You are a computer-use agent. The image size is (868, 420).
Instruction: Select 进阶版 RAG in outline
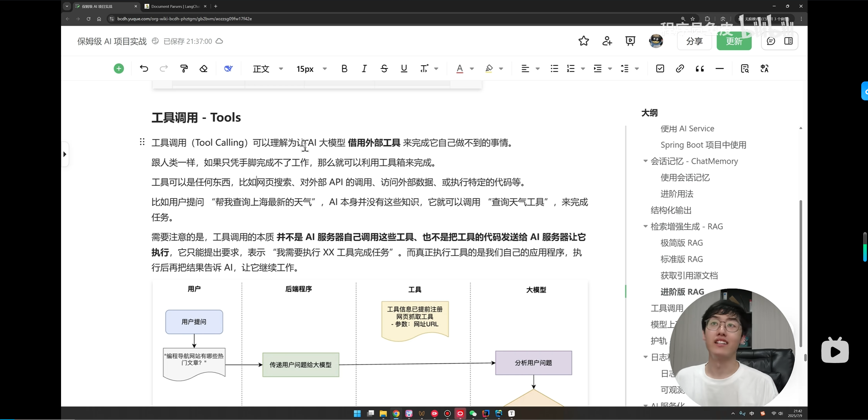click(682, 292)
